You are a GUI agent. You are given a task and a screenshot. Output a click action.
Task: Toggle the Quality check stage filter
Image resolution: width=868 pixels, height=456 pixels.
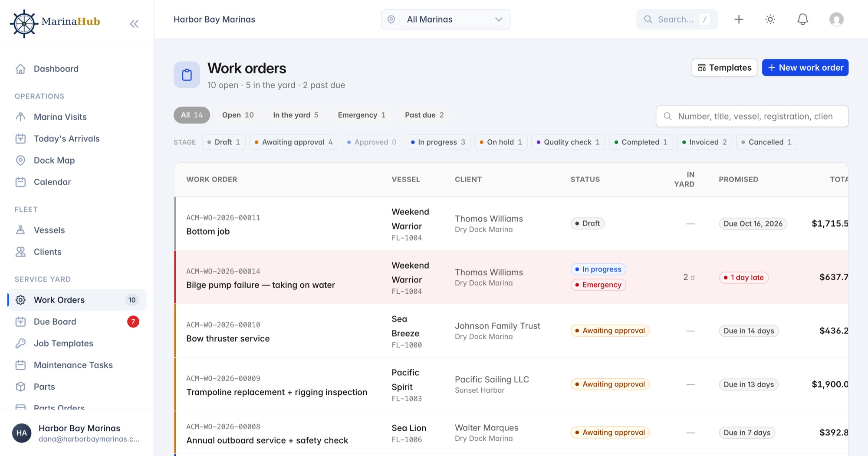(568, 142)
